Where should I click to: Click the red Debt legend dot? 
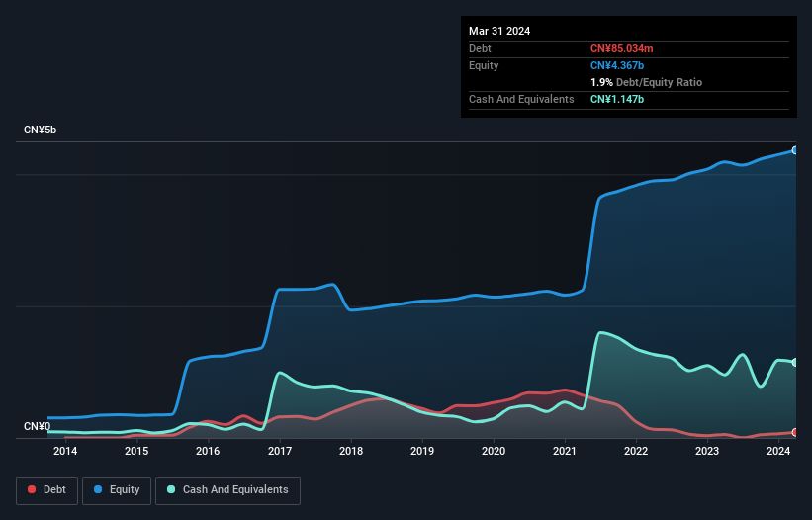[x=32, y=489]
